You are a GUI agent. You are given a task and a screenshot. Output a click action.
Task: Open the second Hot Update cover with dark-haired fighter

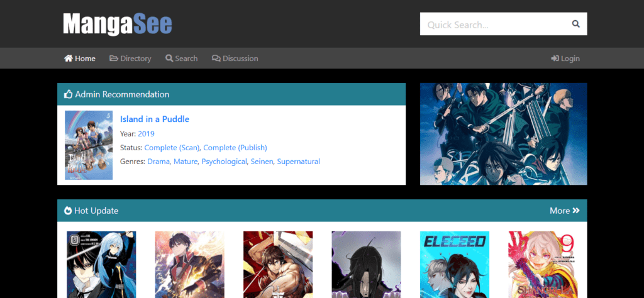click(x=190, y=264)
